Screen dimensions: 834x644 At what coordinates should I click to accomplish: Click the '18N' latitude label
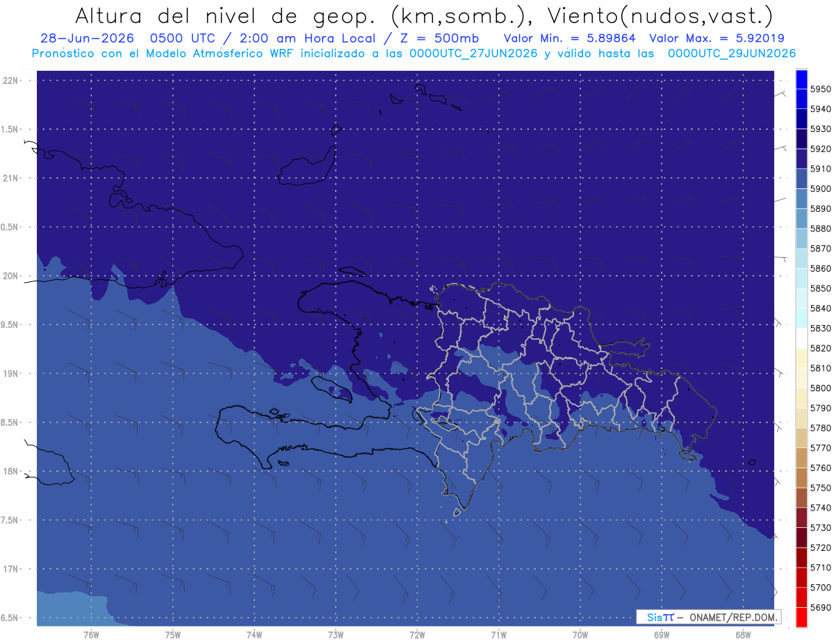click(12, 471)
